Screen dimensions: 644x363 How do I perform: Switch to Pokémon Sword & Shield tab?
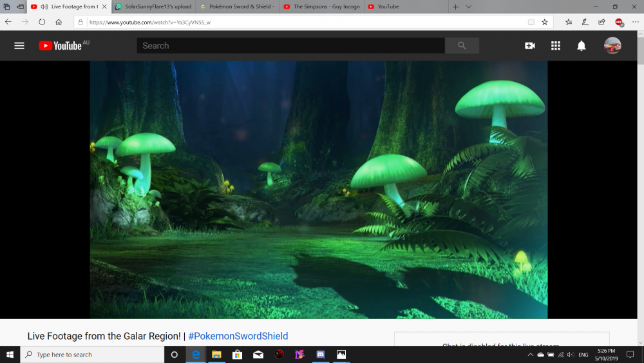238,6
